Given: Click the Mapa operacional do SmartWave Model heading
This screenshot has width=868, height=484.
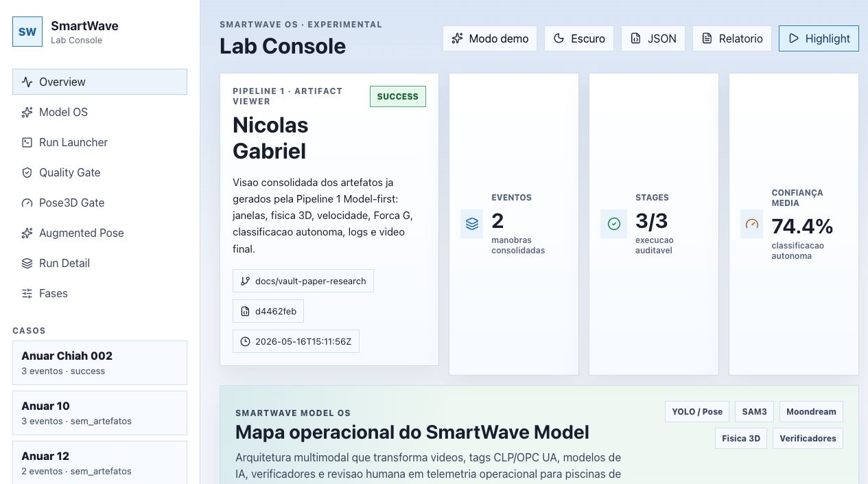Looking at the screenshot, I should pos(412,433).
